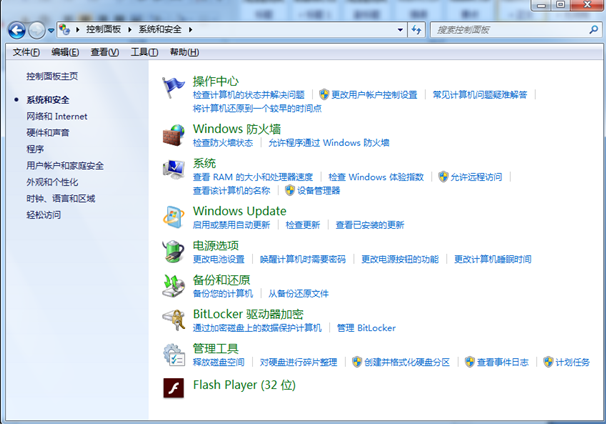Click 检查 Windows 体验指数 link
Screen dimensions: 606x424
(x=376, y=177)
